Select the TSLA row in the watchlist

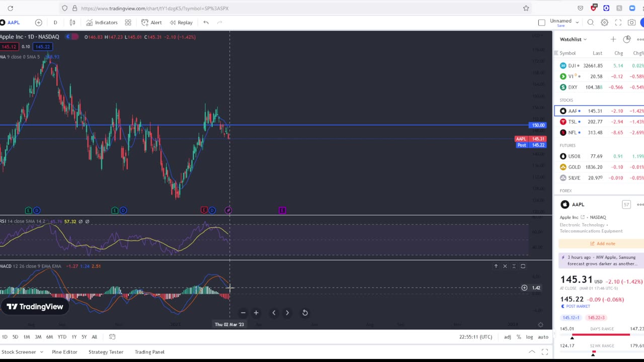[x=599, y=122]
